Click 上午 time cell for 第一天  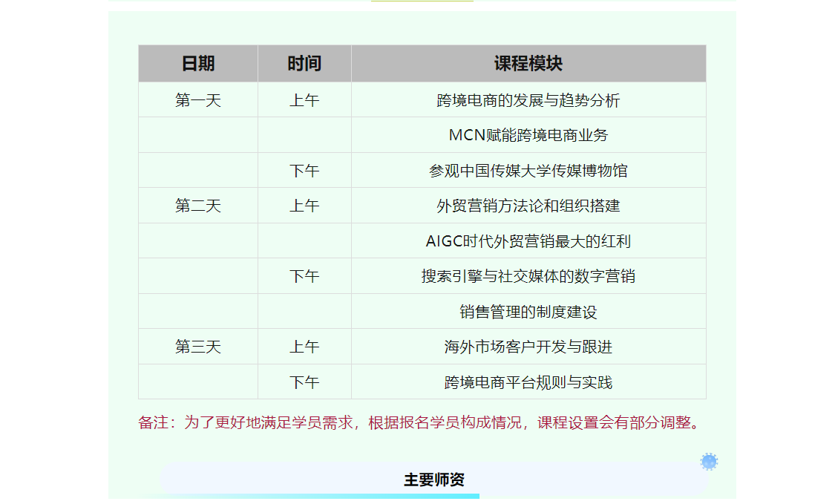tap(304, 100)
